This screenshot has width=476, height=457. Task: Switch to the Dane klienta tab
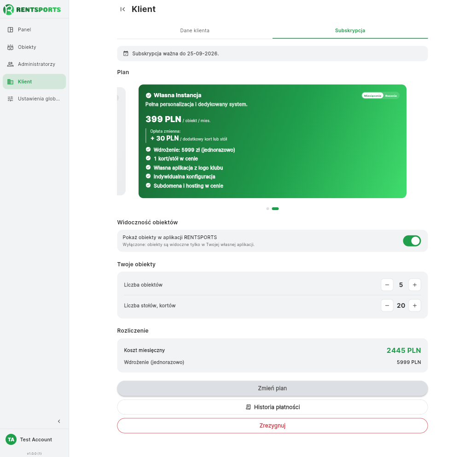(195, 30)
